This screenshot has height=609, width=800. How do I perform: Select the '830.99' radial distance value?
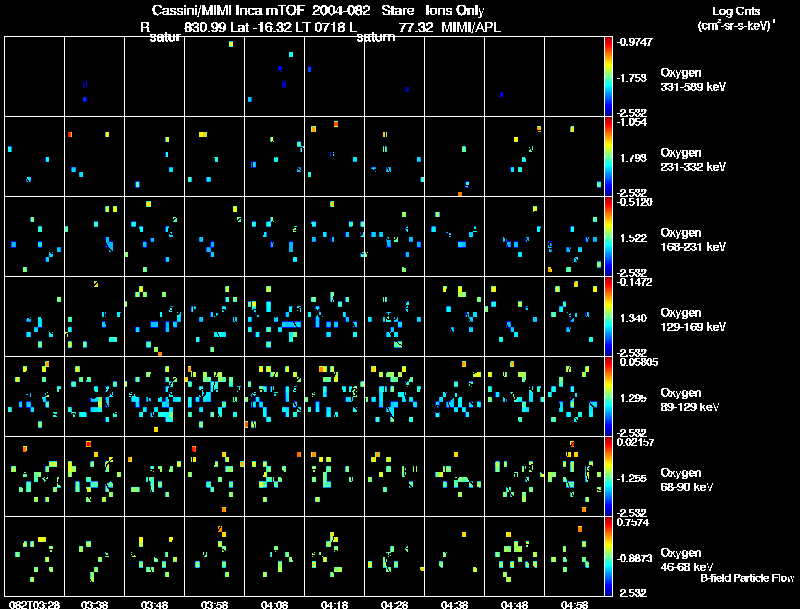205,27
